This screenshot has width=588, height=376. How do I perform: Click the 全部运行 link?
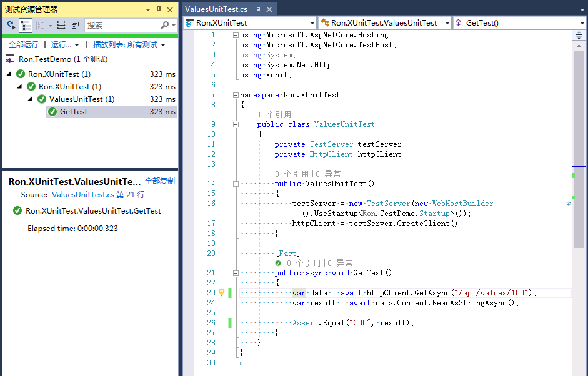point(23,44)
